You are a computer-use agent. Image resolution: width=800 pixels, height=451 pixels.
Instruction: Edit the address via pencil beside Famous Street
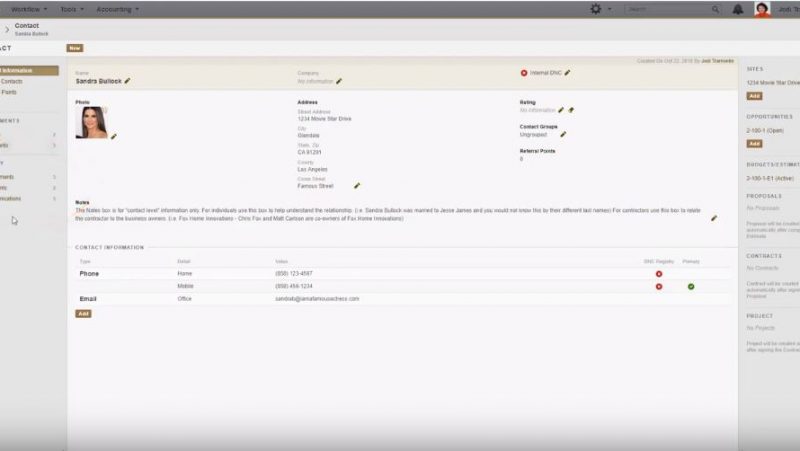pos(357,185)
